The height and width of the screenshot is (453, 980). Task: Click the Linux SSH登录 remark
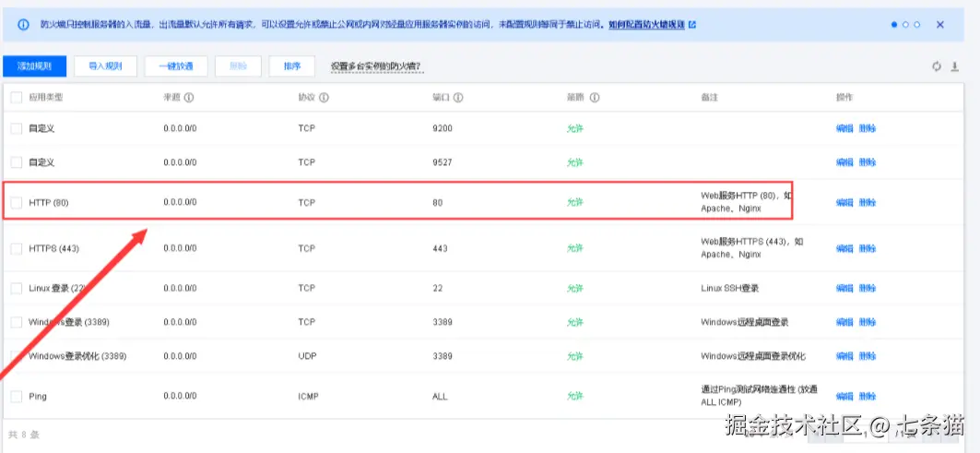[730, 289]
